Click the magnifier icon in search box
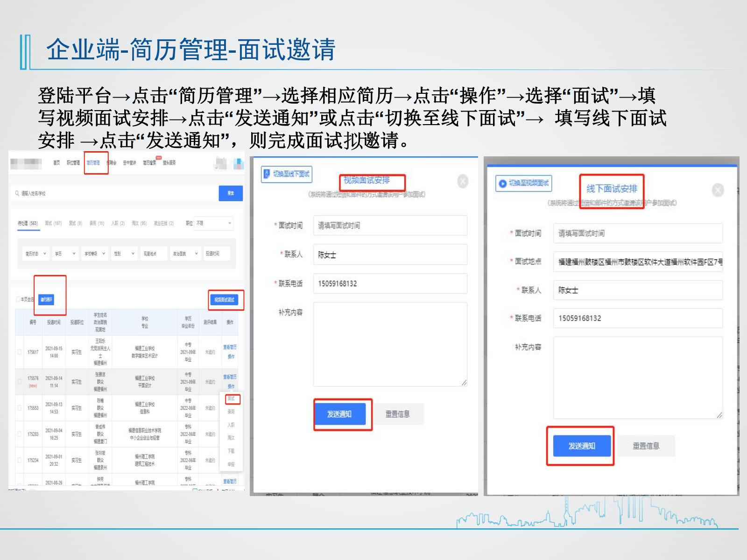Viewport: 747px width, 560px height. [x=17, y=193]
